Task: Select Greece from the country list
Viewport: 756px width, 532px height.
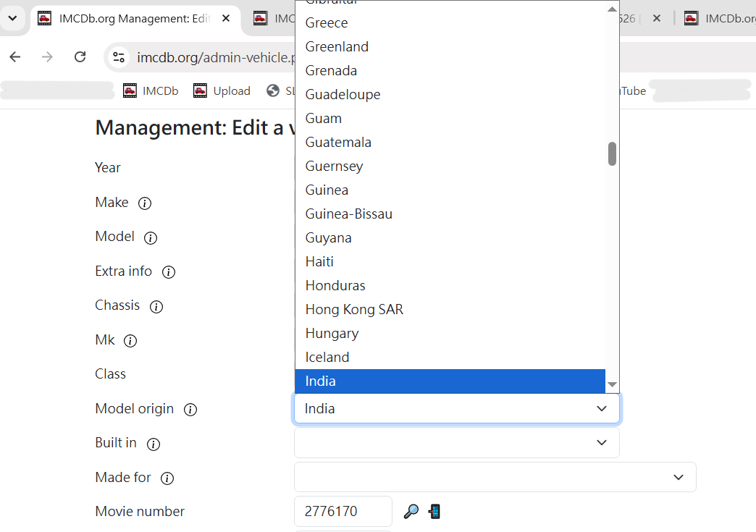Action: tap(450, 22)
